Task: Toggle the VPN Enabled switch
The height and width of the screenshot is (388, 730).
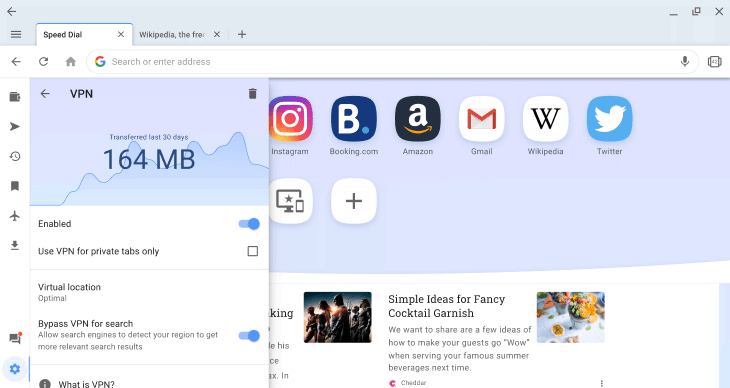Action: 249,224
